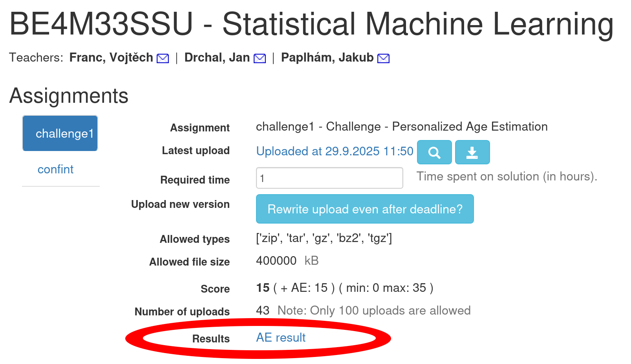Focus the Required time input field
Screen dimensions: 631x364
click(329, 178)
